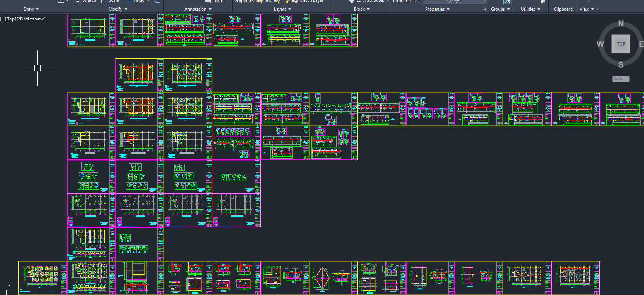This screenshot has height=295, width=644.
Task: Select the Scale tool in Modify
Action: (110, 1)
